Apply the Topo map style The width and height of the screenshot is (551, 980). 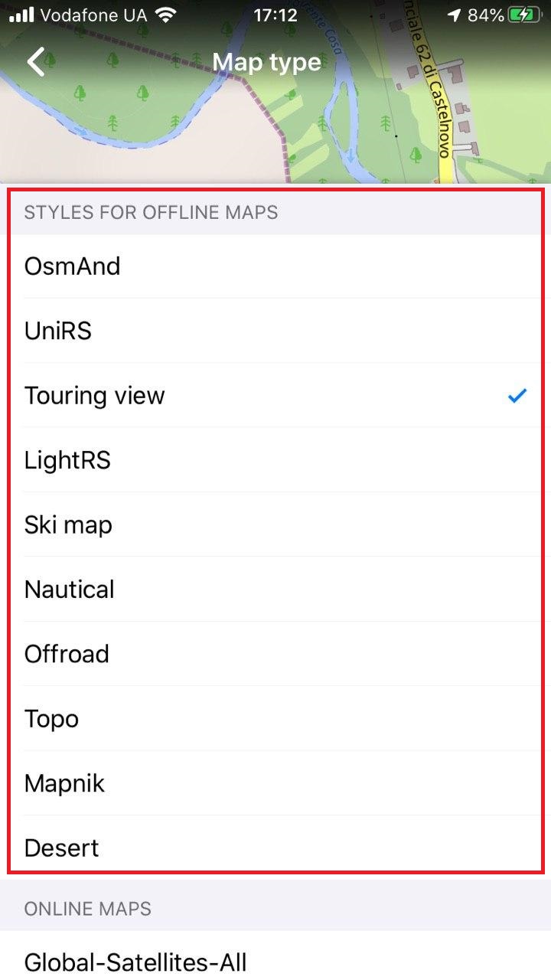point(275,719)
